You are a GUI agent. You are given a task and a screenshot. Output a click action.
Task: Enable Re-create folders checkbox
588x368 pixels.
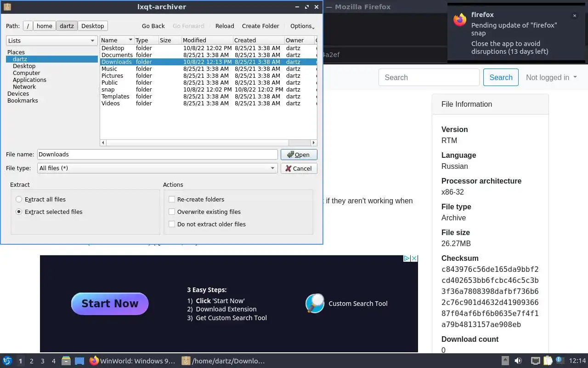coord(172,199)
